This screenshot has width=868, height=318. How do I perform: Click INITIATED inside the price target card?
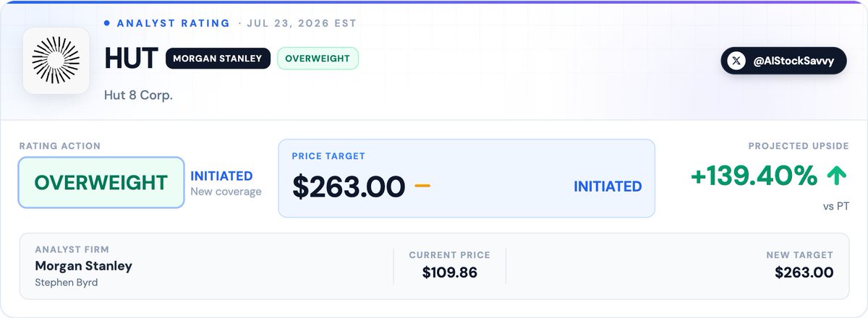tap(608, 186)
